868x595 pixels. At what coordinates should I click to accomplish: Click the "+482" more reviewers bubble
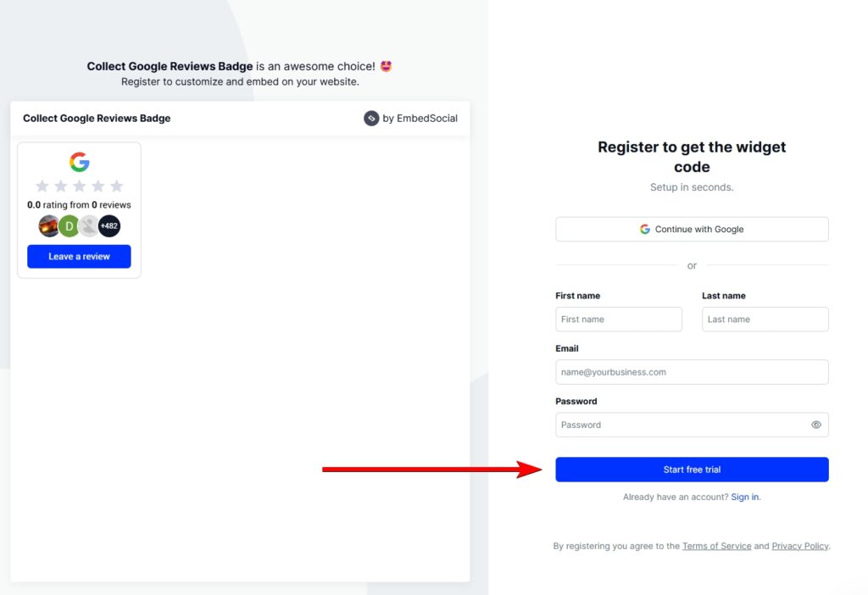point(109,226)
